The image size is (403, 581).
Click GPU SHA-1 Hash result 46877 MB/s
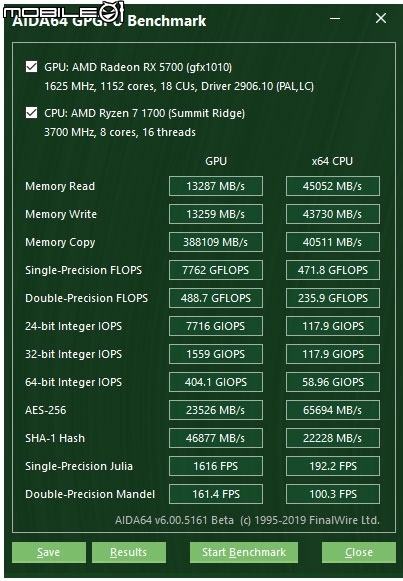(x=216, y=438)
